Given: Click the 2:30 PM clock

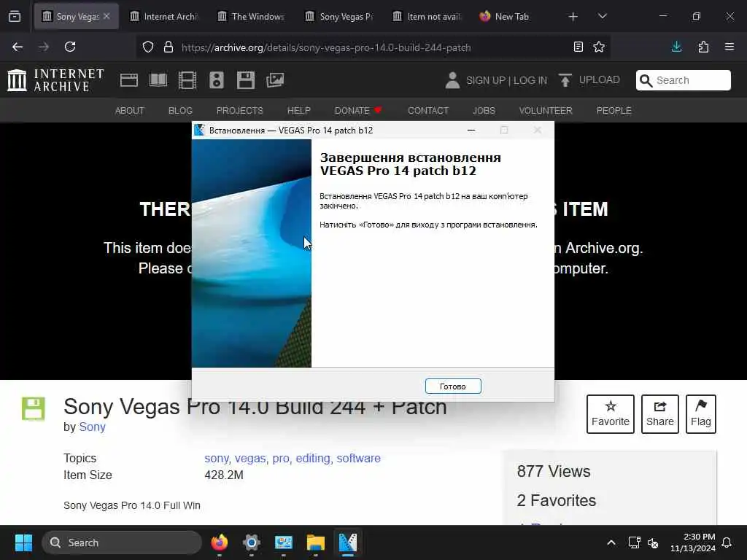Looking at the screenshot, I should point(700,537).
